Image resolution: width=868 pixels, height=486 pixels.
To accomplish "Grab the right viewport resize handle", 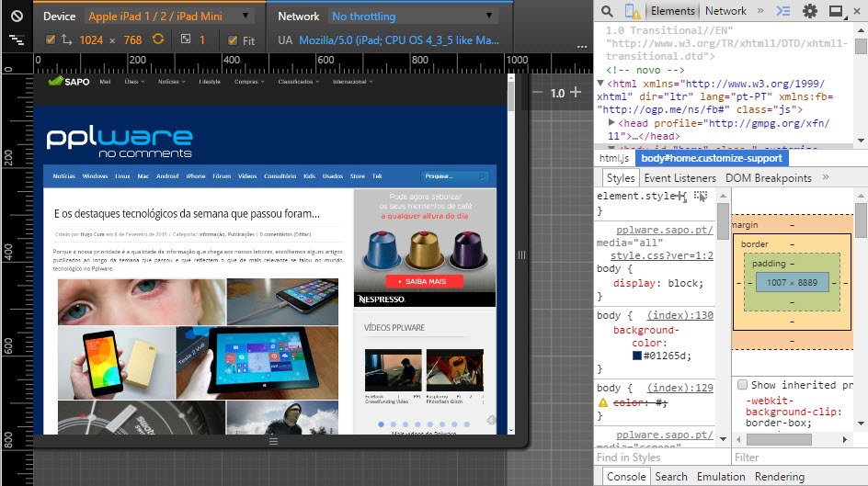I will [521, 254].
